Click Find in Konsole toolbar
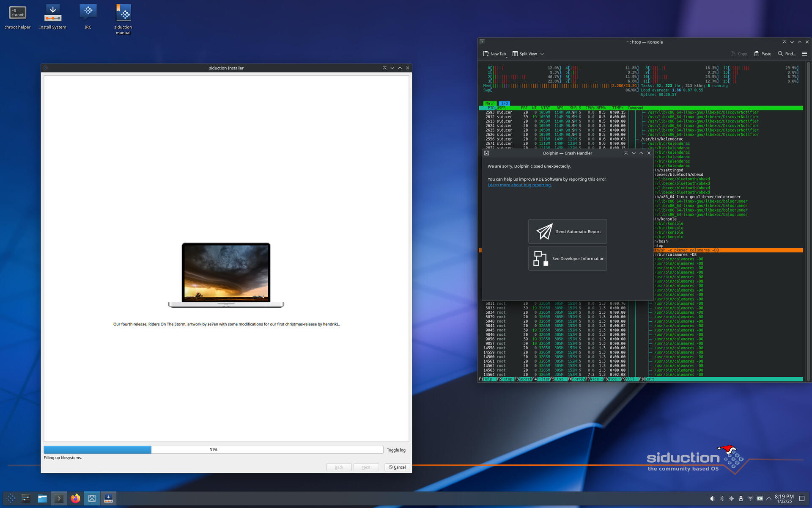 (x=787, y=54)
